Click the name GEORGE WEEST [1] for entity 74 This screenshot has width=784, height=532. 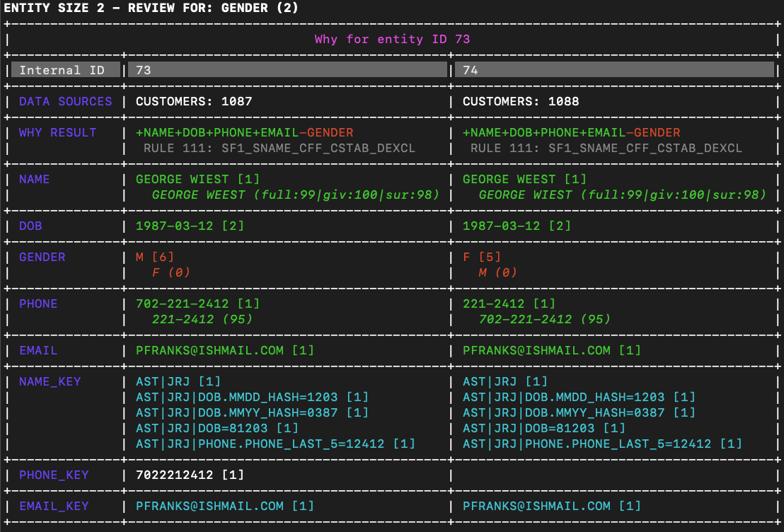(524, 179)
